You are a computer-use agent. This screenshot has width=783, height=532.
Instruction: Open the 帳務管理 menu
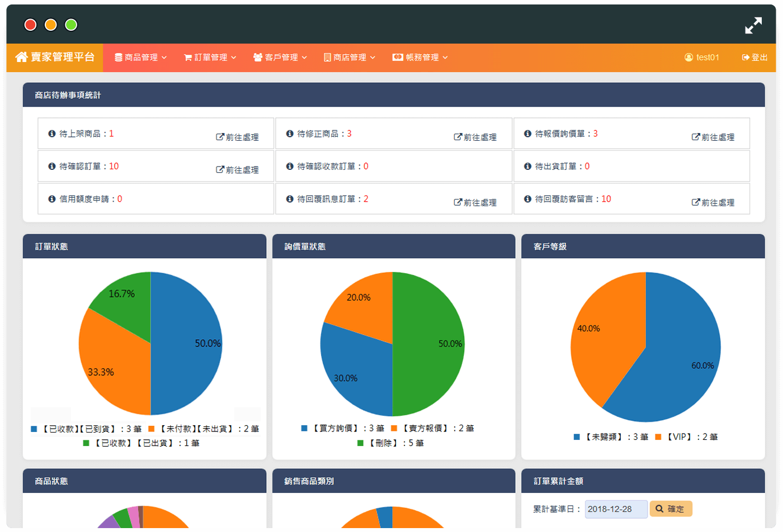coord(420,58)
